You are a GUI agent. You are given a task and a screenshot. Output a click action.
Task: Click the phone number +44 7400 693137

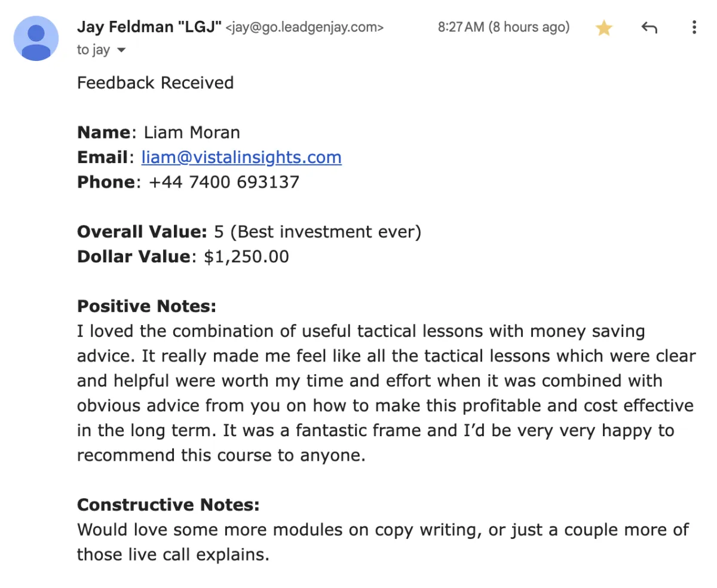[x=223, y=182]
